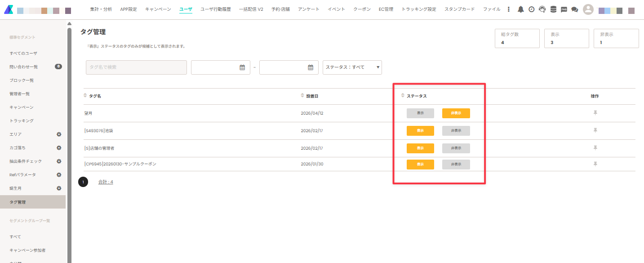Image resolution: width=644 pixels, height=263 pixels.
Task: Open the calendar icon of the end date field
Action: (x=311, y=67)
